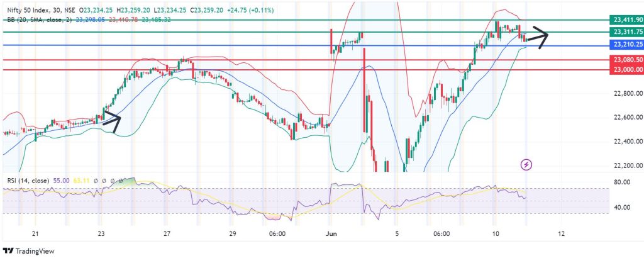The width and height of the screenshot is (644, 258).
Task: Click the 22,200.00 price axis label
Action: (x=627, y=165)
